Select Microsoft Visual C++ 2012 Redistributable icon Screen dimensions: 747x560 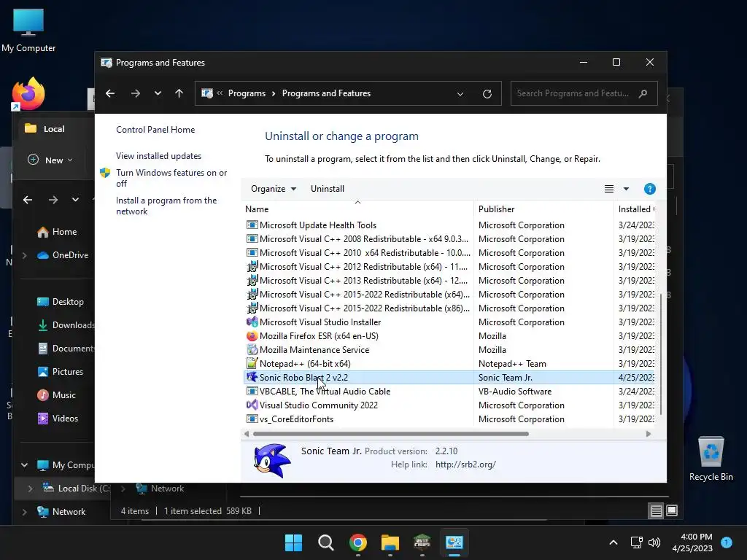pos(252,267)
